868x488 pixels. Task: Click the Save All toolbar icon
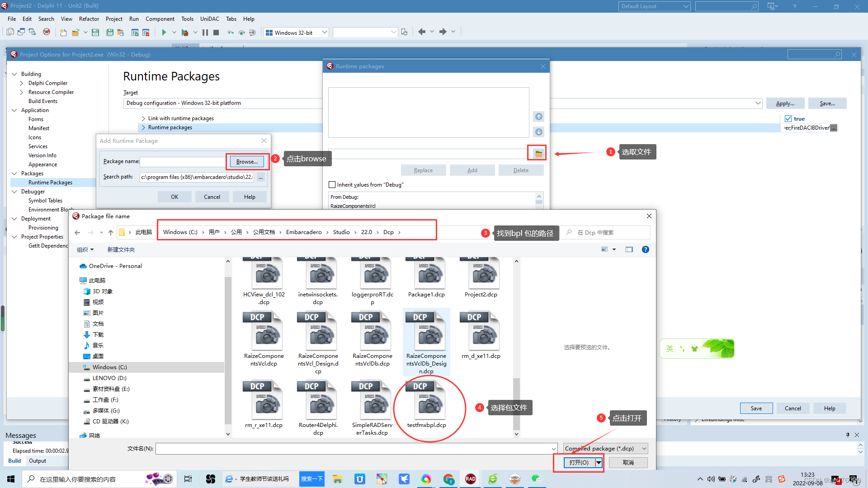tap(110, 32)
